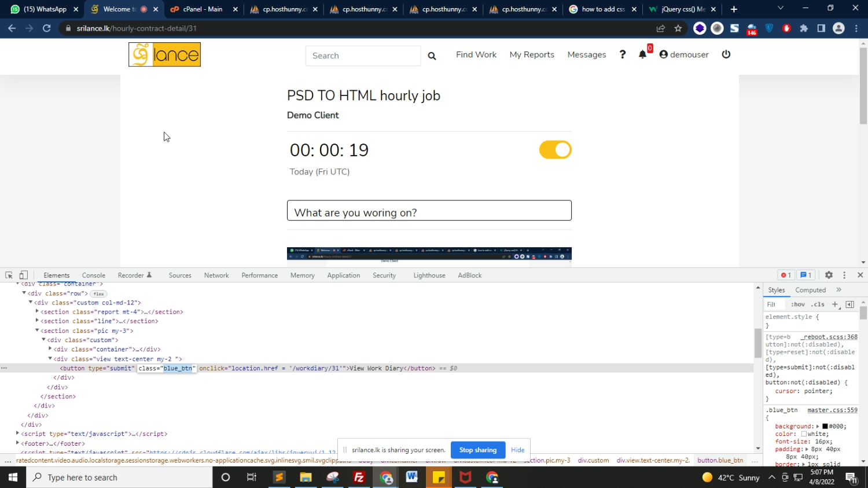Expand the section class="line" node

(37, 321)
